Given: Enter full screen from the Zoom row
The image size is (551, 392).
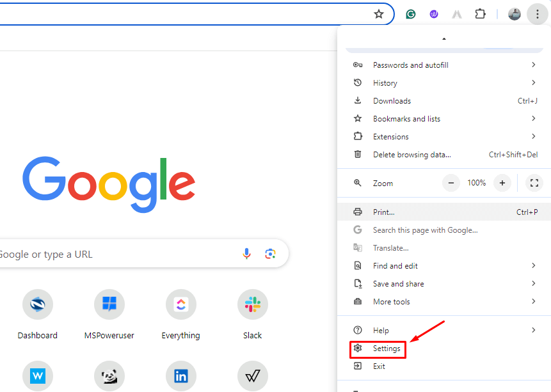Looking at the screenshot, I should (534, 183).
